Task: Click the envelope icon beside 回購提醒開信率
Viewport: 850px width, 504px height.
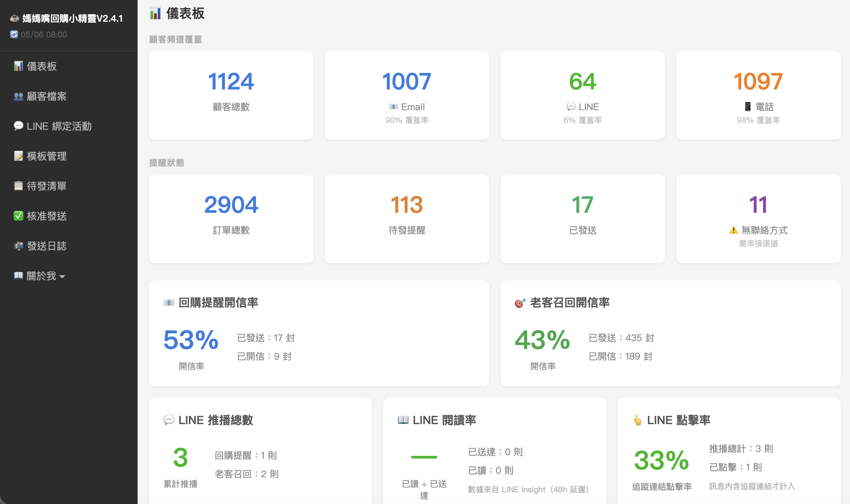Action: (169, 303)
